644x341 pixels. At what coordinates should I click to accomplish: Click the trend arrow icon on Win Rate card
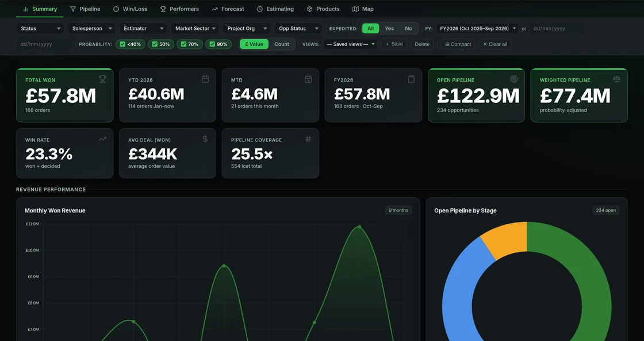coord(102,139)
